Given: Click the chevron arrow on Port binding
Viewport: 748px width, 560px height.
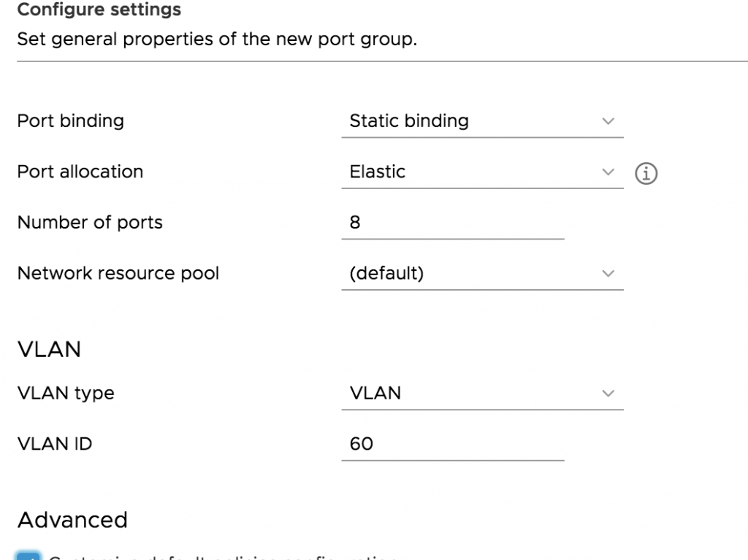Looking at the screenshot, I should pyautogui.click(x=608, y=121).
